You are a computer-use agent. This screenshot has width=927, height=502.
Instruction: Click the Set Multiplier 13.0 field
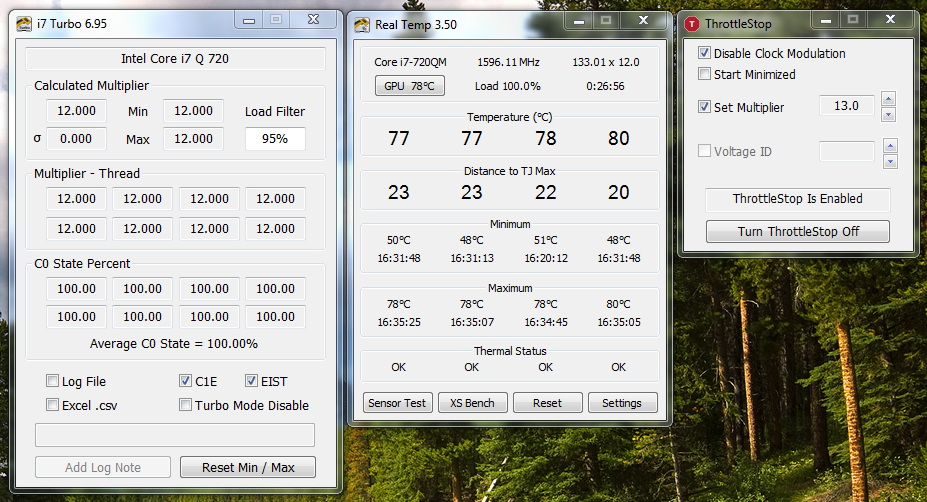pyautogui.click(x=847, y=106)
